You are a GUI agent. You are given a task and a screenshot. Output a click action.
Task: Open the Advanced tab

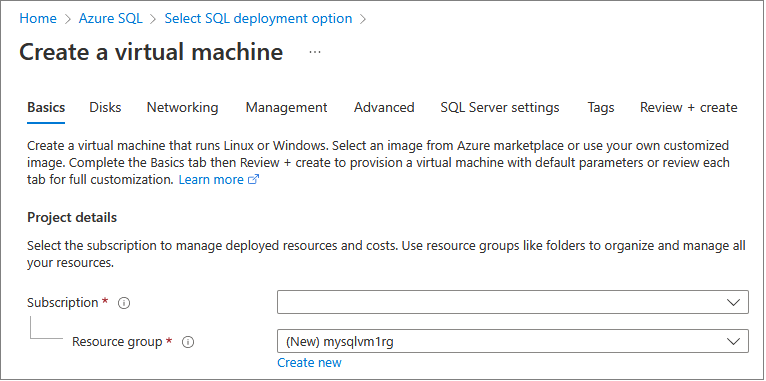(x=384, y=107)
